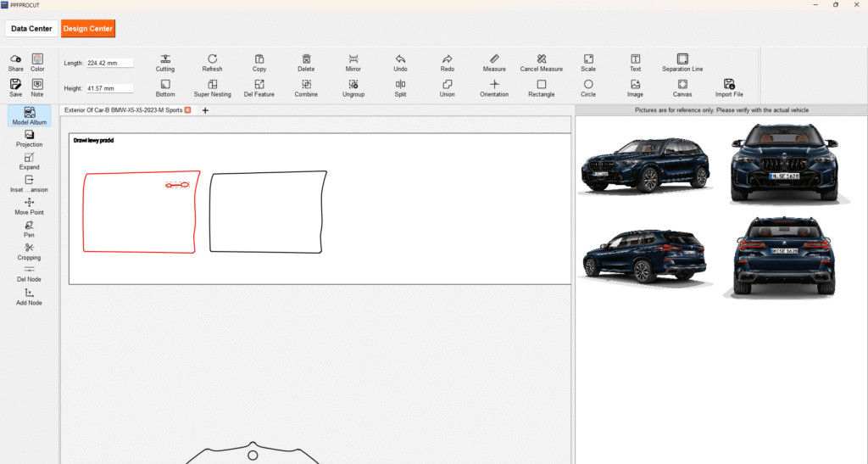Click the Mirror tool icon

tap(353, 59)
